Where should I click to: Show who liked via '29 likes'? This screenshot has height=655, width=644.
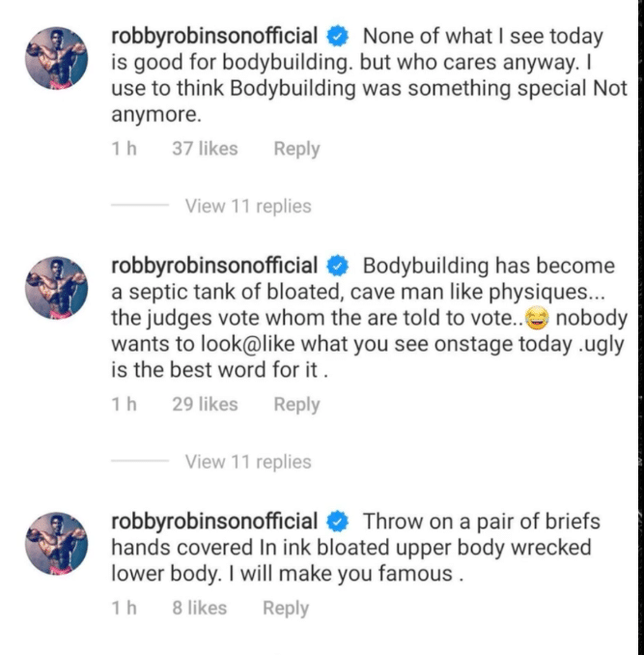pyautogui.click(x=205, y=406)
